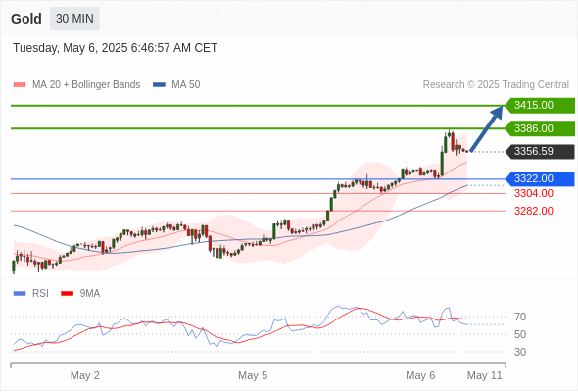Viewport: 578px width, 392px height.
Task: Click the May 2 date axis label
Action: point(85,375)
